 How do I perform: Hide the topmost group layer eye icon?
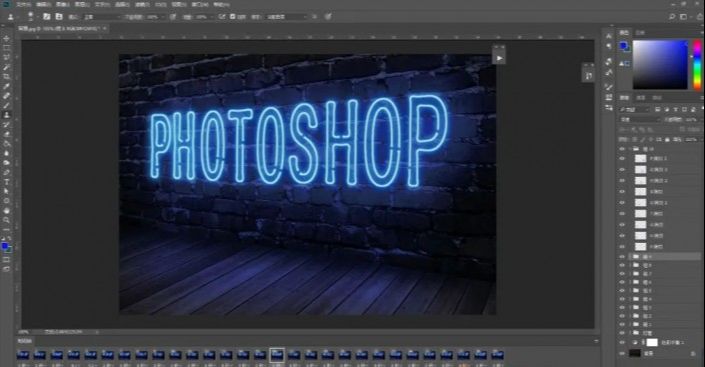(x=622, y=148)
